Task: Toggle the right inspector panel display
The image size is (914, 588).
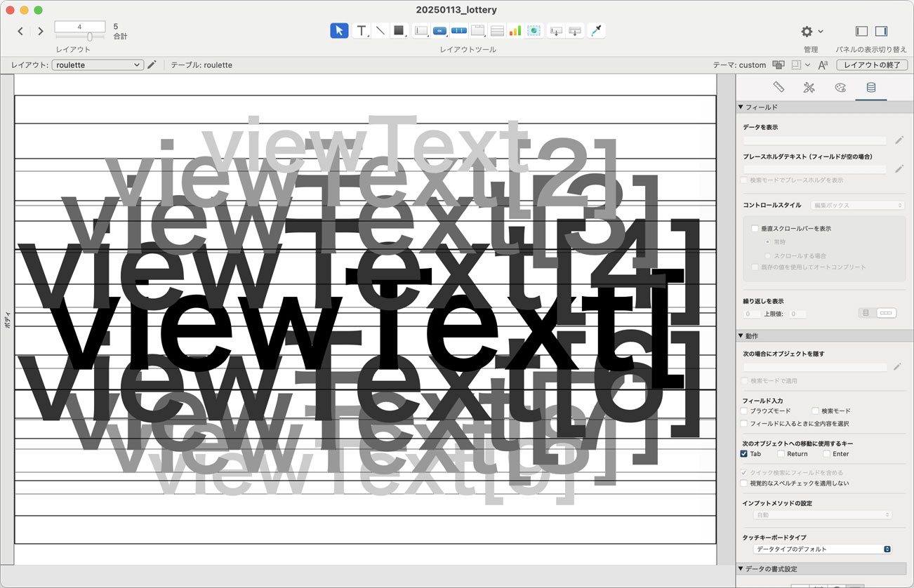Action: pos(881,31)
